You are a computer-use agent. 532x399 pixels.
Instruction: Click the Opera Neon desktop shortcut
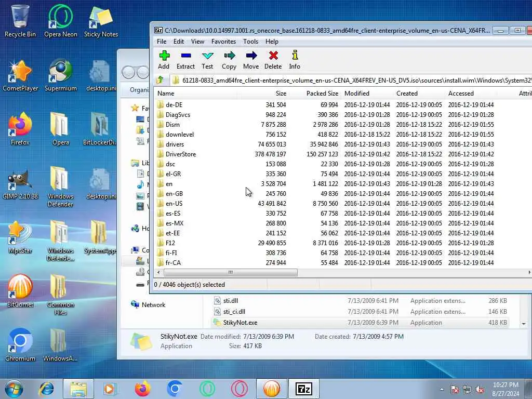click(61, 21)
